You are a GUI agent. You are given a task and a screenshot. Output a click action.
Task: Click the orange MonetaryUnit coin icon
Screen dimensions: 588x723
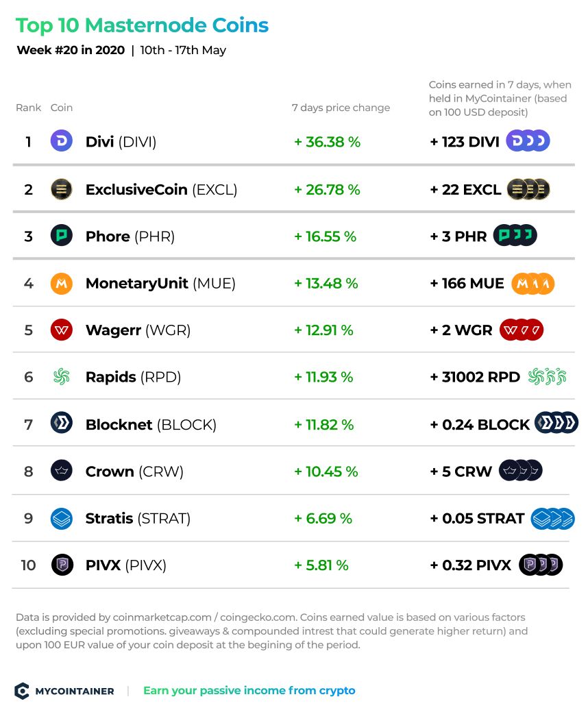(62, 283)
